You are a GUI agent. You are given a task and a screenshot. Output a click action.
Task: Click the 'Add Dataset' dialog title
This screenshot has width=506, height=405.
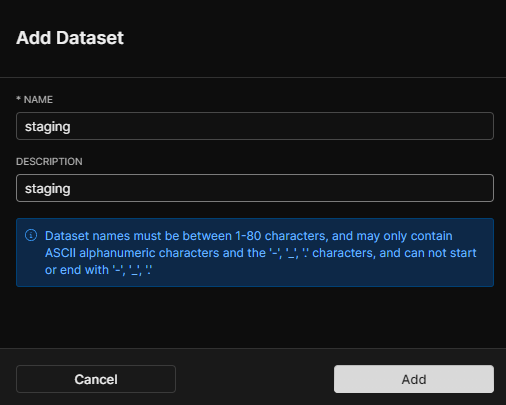click(70, 38)
